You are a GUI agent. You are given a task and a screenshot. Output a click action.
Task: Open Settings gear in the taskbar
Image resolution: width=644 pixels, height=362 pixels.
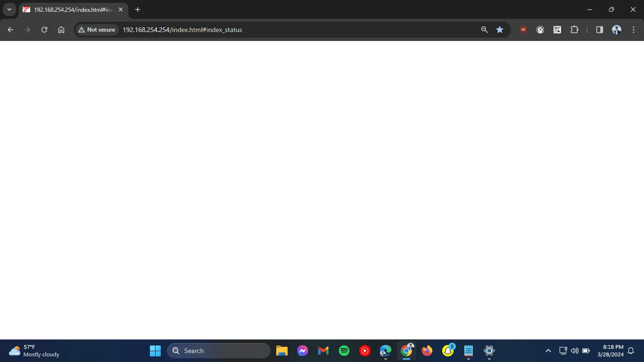coord(489,351)
